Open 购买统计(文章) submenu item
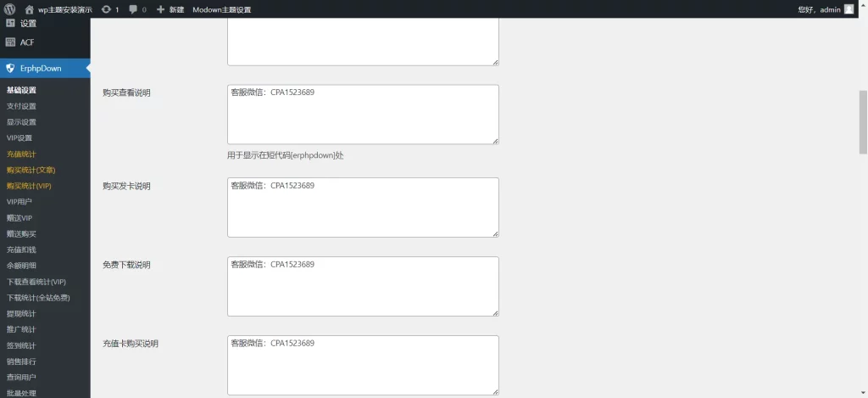Image resolution: width=868 pixels, height=398 pixels. pos(31,170)
